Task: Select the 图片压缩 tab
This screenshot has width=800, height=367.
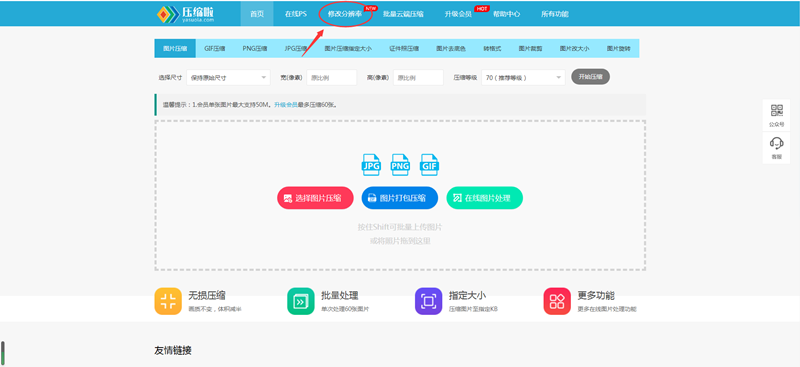Action: coord(175,48)
